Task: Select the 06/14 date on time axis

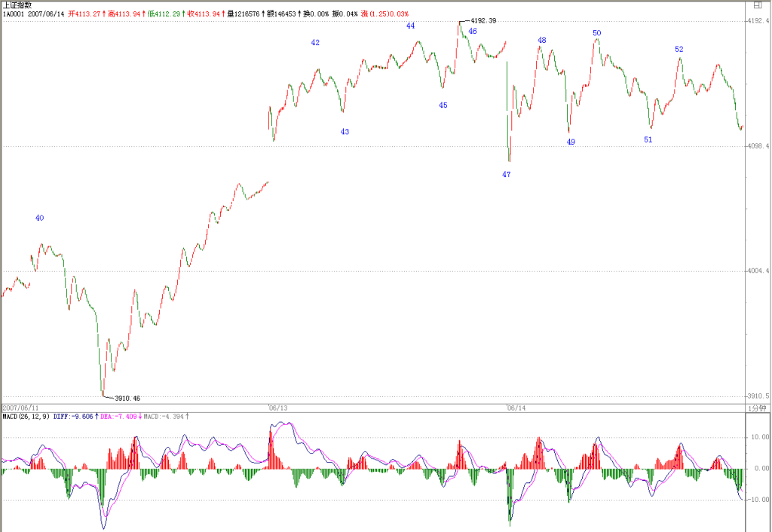Action: tap(516, 408)
